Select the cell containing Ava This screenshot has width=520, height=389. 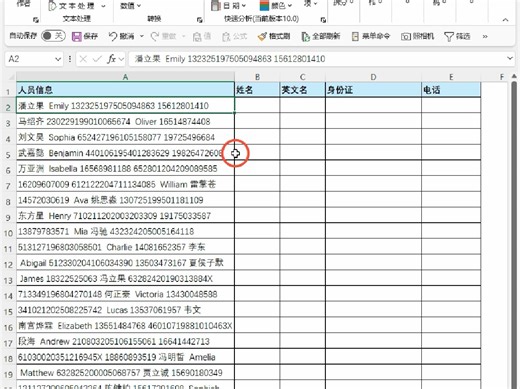tap(125, 200)
